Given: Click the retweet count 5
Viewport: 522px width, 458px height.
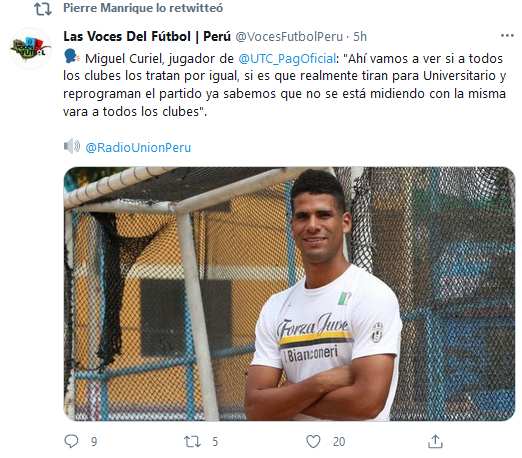Looking at the screenshot, I should [215, 442].
